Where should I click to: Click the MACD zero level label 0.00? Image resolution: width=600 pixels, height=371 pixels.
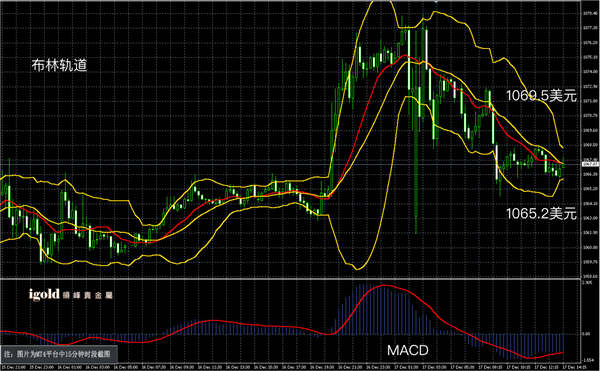[586, 334]
